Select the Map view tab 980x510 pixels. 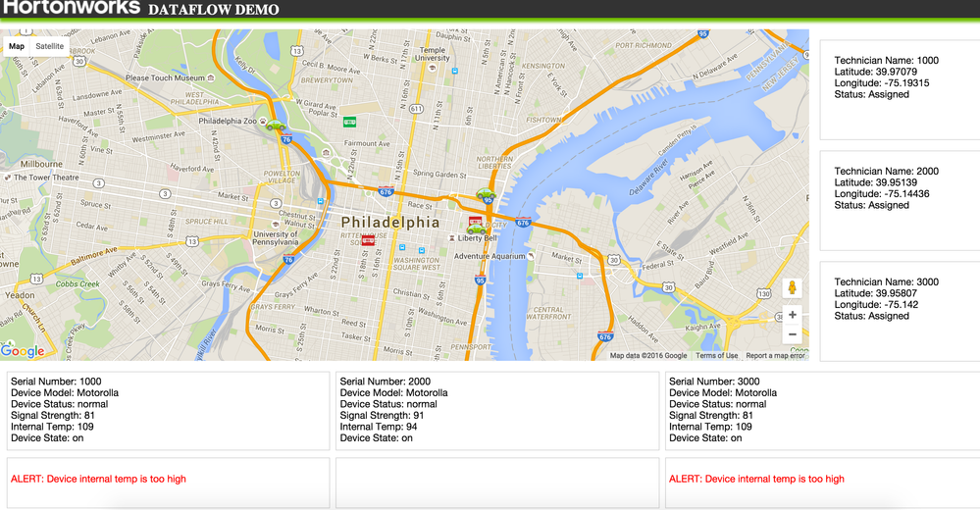pos(17,46)
